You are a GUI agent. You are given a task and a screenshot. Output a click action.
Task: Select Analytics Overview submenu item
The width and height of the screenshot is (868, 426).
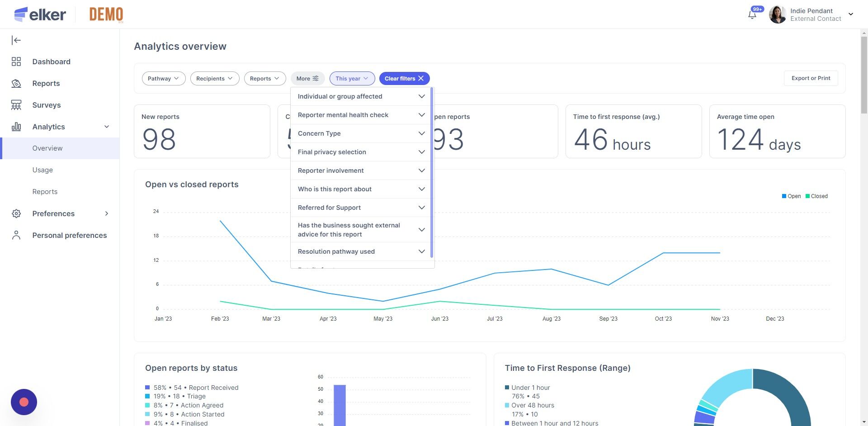point(61,148)
